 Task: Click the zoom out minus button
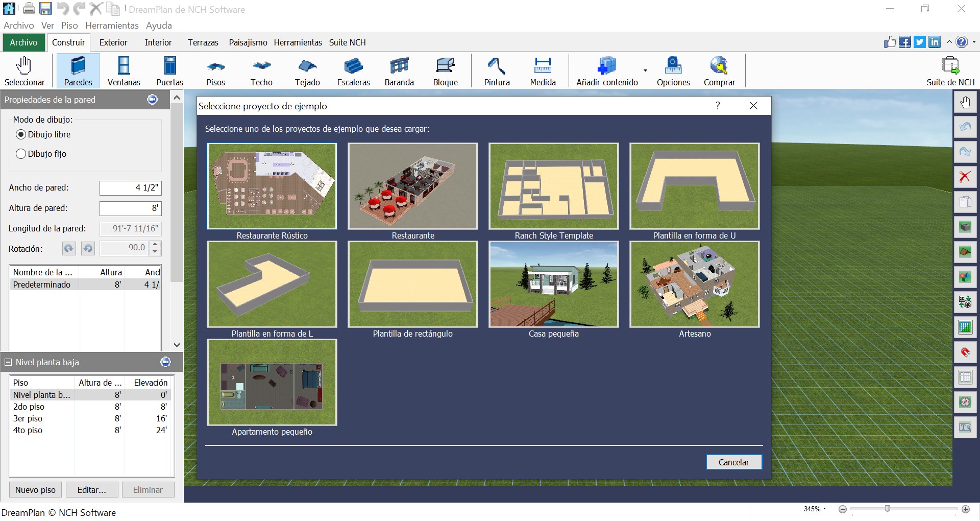pos(843,509)
